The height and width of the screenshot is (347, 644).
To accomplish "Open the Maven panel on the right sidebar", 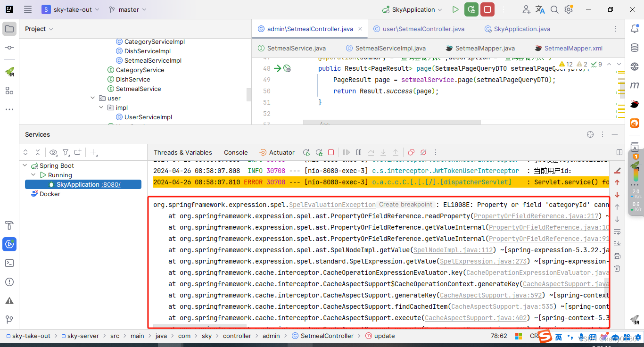I will pos(635,85).
